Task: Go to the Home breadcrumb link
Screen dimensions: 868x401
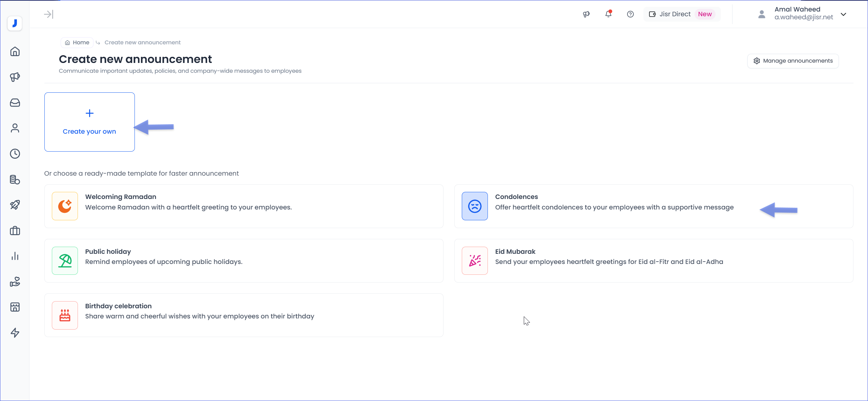Action: click(77, 43)
